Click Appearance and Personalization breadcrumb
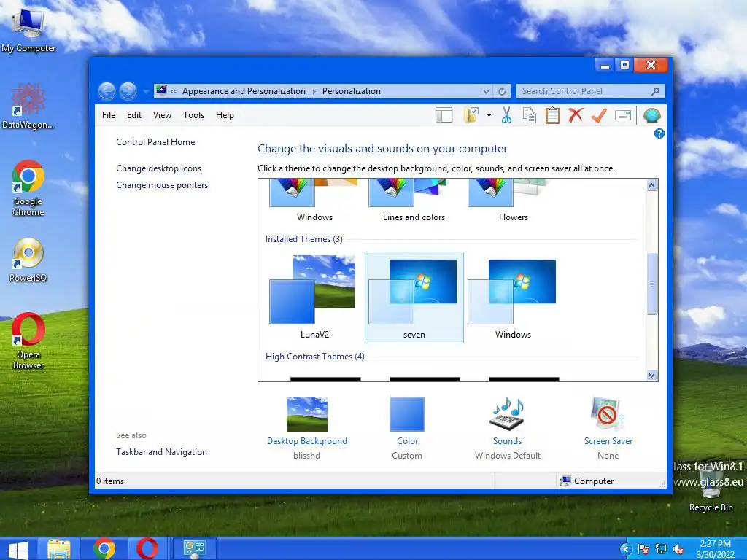 click(x=244, y=91)
